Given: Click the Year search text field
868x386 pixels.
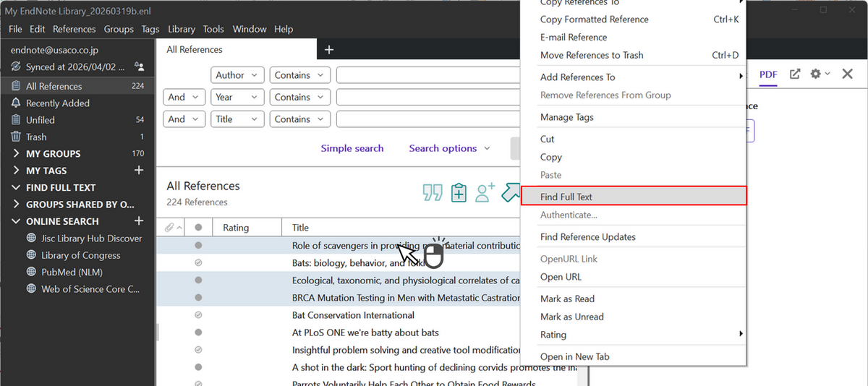Looking at the screenshot, I should point(428,98).
